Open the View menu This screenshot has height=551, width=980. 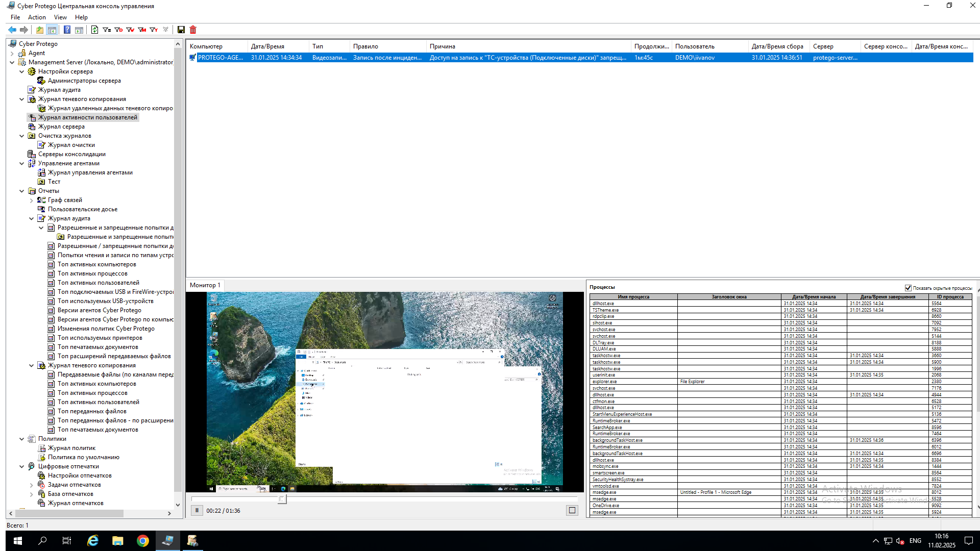pyautogui.click(x=60, y=17)
